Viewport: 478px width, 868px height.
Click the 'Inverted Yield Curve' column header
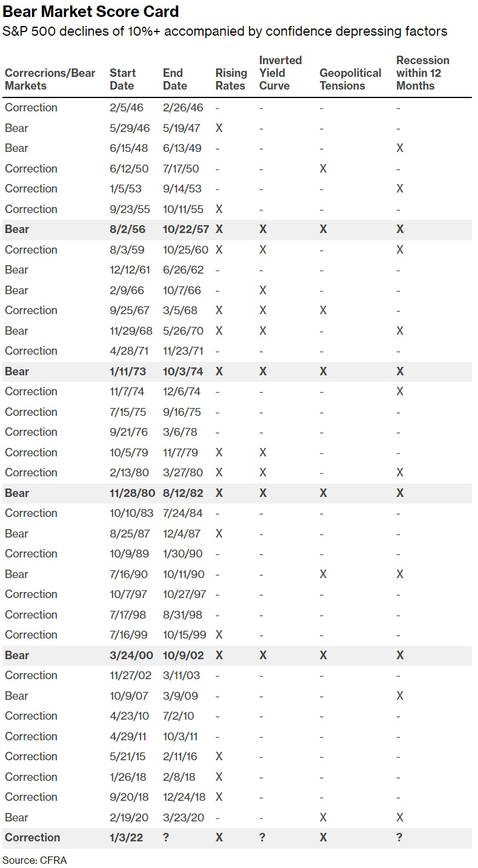click(280, 73)
